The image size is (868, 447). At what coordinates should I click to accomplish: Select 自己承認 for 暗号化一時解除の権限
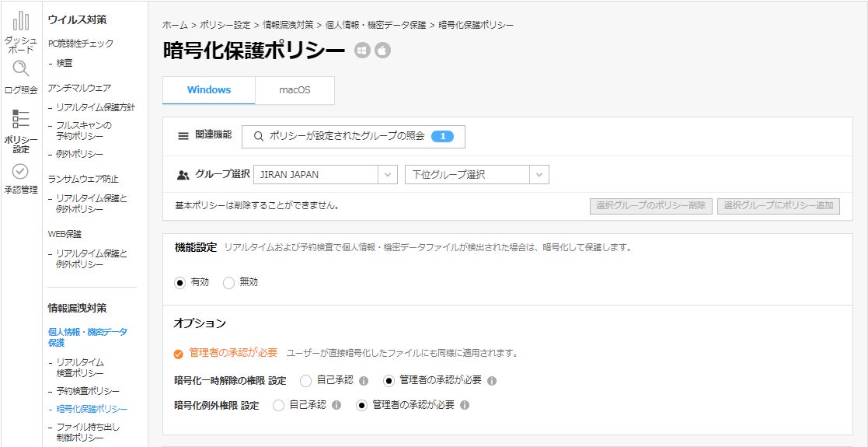[x=305, y=381]
